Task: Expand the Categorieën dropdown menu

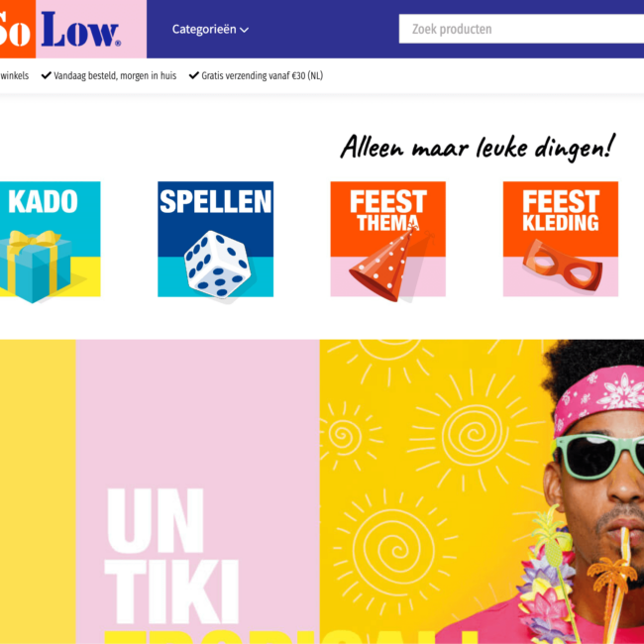Action: coord(210,29)
